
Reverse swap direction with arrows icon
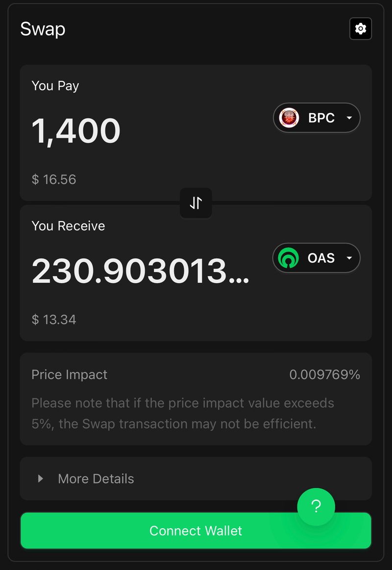coord(196,202)
